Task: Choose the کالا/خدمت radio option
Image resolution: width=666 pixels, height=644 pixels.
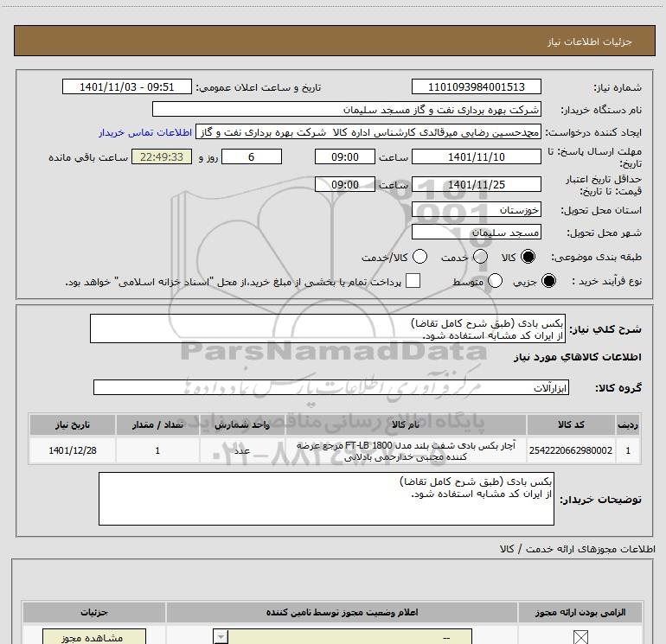Action: point(420,258)
